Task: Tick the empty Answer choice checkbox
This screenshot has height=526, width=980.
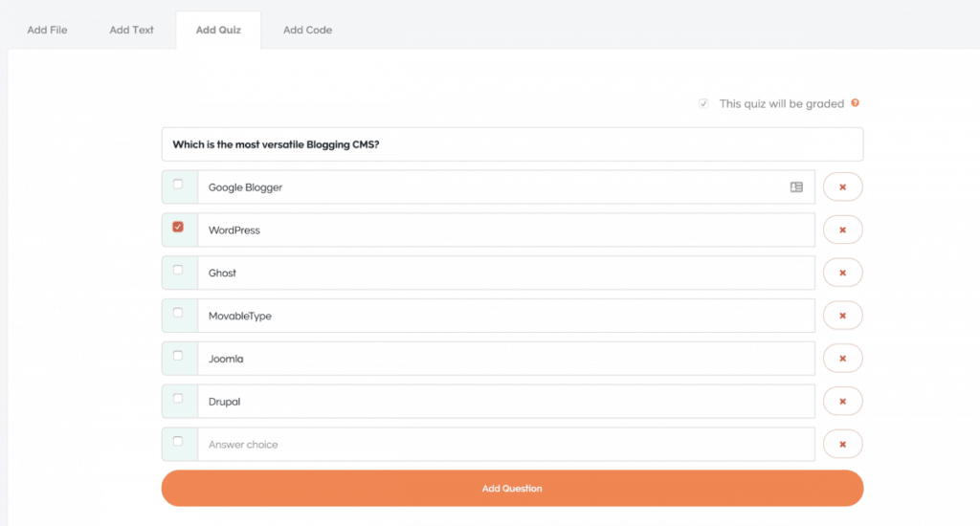Action: pos(178,441)
